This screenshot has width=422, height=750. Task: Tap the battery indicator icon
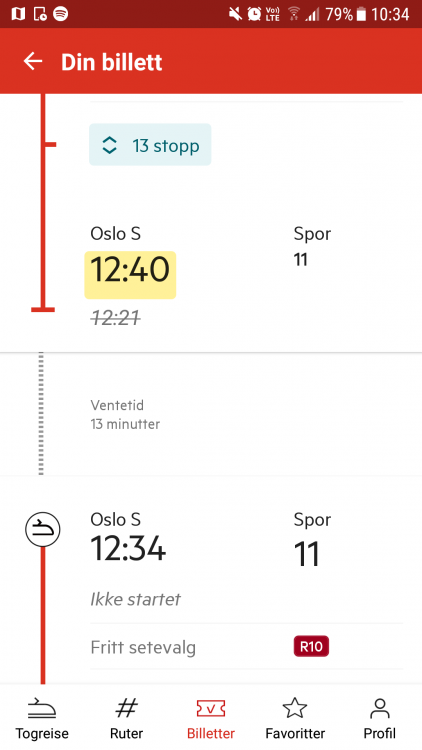[361, 14]
